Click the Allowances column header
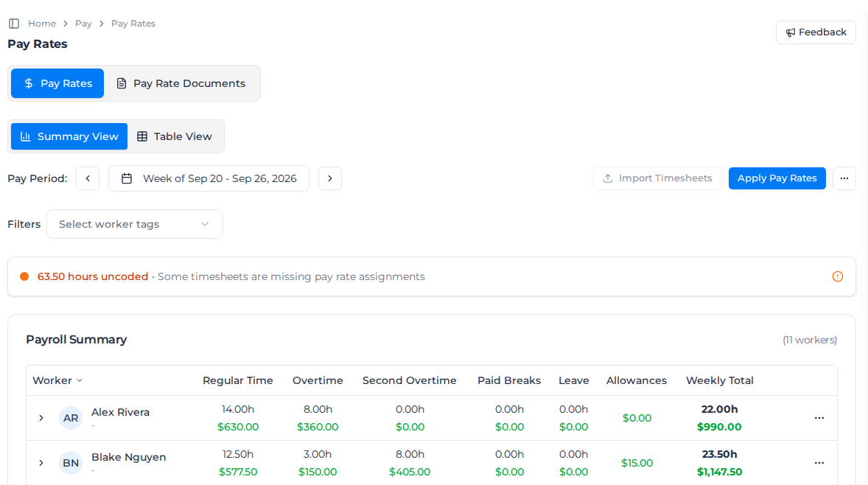868x485 pixels. tap(637, 380)
